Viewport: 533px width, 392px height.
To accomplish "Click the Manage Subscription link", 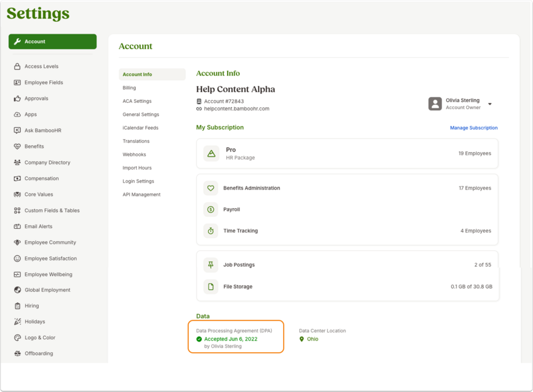I will [x=474, y=128].
